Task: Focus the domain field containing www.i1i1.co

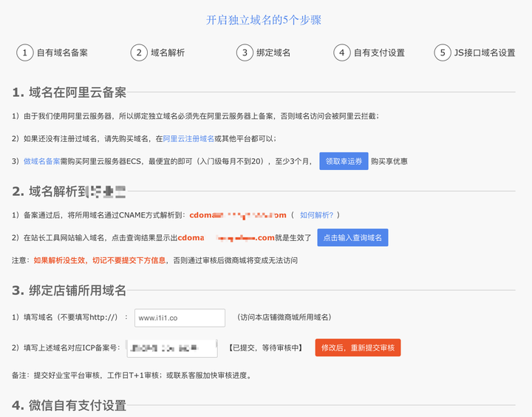Action: pyautogui.click(x=180, y=318)
